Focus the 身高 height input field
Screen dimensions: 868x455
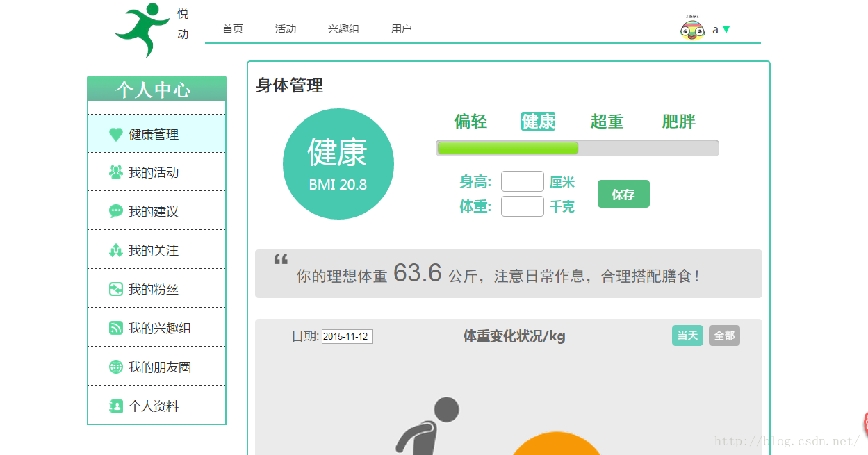click(x=523, y=181)
